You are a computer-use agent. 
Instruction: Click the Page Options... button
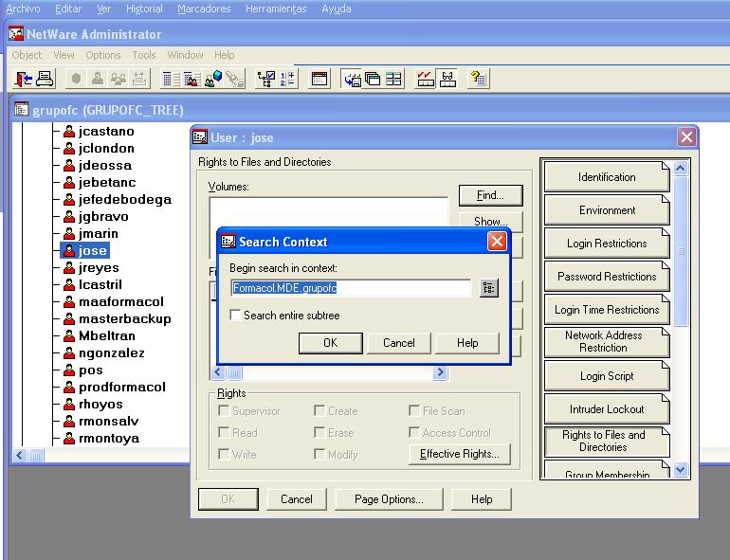pyautogui.click(x=390, y=499)
